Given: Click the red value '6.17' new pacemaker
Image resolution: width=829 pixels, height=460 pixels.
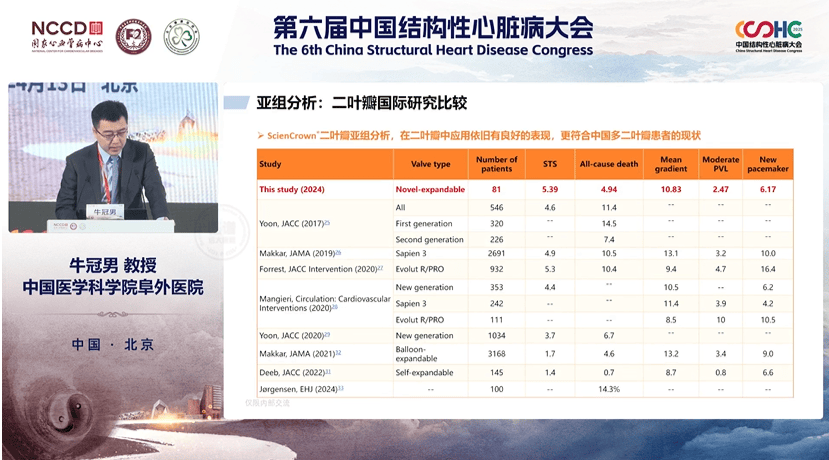Looking at the screenshot, I should coord(768,189).
